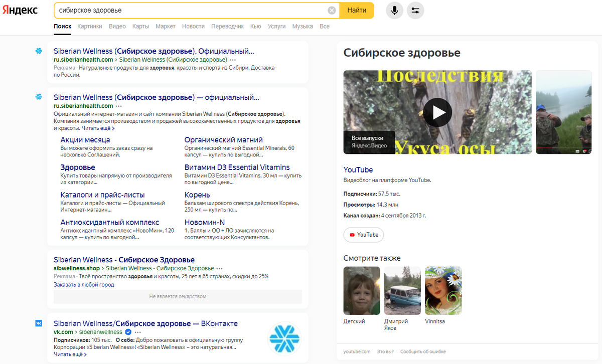Click the VK icon beside the ВКонтакте result
This screenshot has height=364, width=602.
[x=39, y=323]
